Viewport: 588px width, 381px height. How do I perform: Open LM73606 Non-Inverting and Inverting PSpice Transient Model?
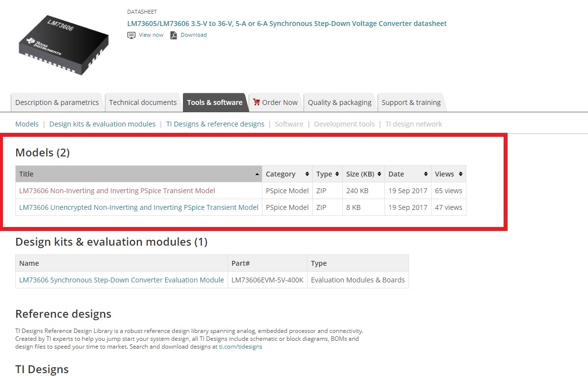pyautogui.click(x=117, y=191)
